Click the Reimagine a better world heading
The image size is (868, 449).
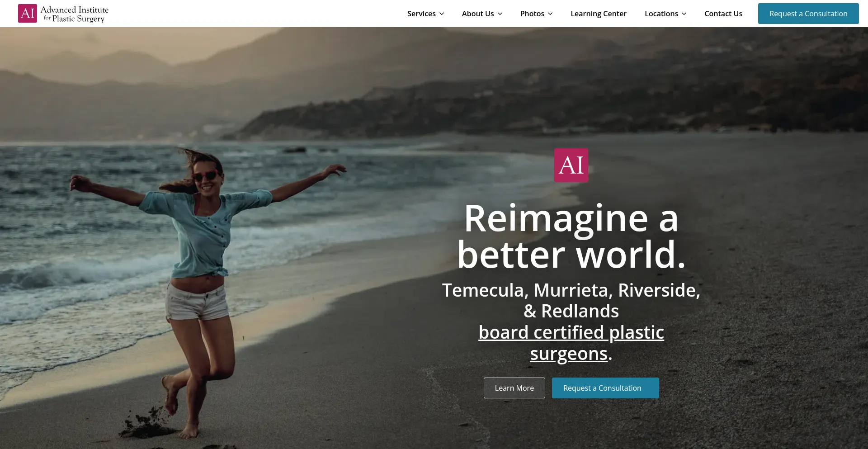pyautogui.click(x=571, y=236)
